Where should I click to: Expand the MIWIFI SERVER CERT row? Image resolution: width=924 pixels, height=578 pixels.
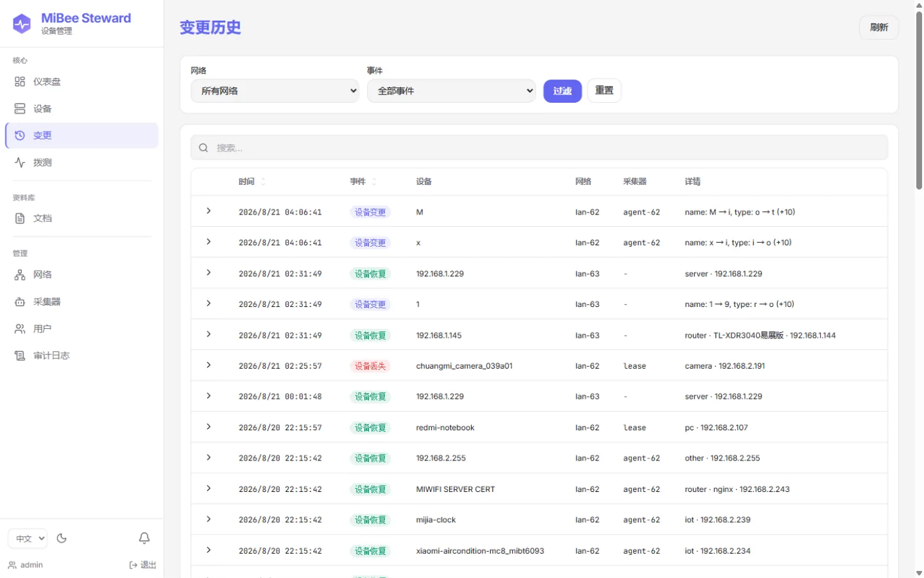[209, 489]
